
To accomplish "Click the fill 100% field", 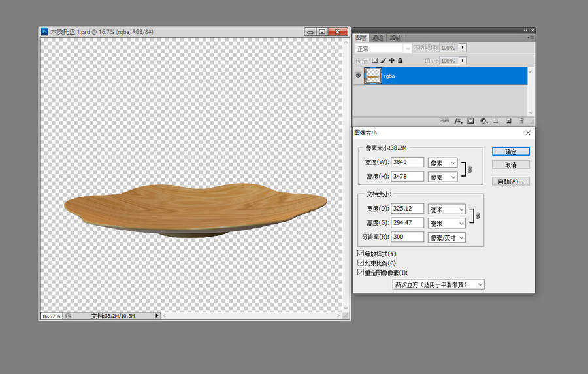I will 449,61.
